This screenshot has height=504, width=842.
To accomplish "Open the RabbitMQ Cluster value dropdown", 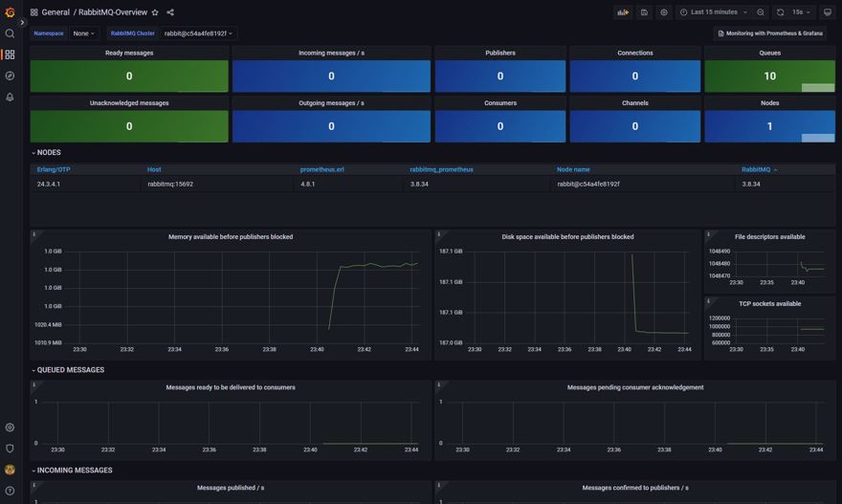I will (198, 33).
